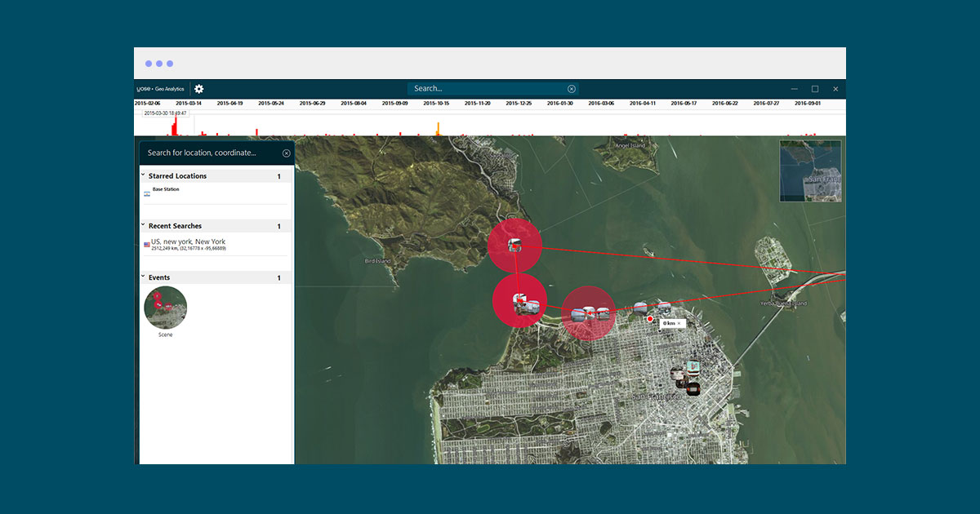Clear the top search bar text
This screenshot has height=514, width=980.
click(572, 89)
